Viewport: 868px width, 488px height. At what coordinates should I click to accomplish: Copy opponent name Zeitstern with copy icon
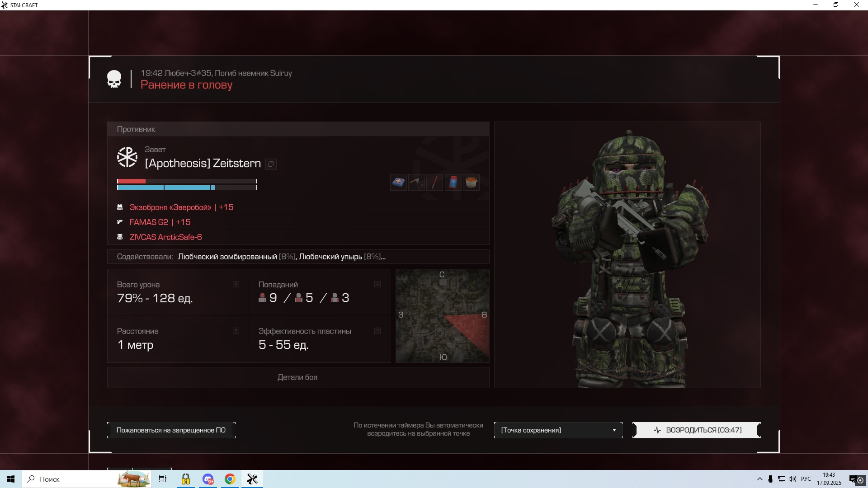pos(271,164)
